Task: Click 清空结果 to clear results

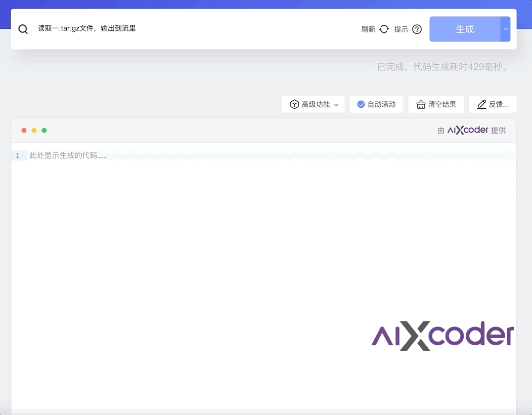Action: (436, 104)
